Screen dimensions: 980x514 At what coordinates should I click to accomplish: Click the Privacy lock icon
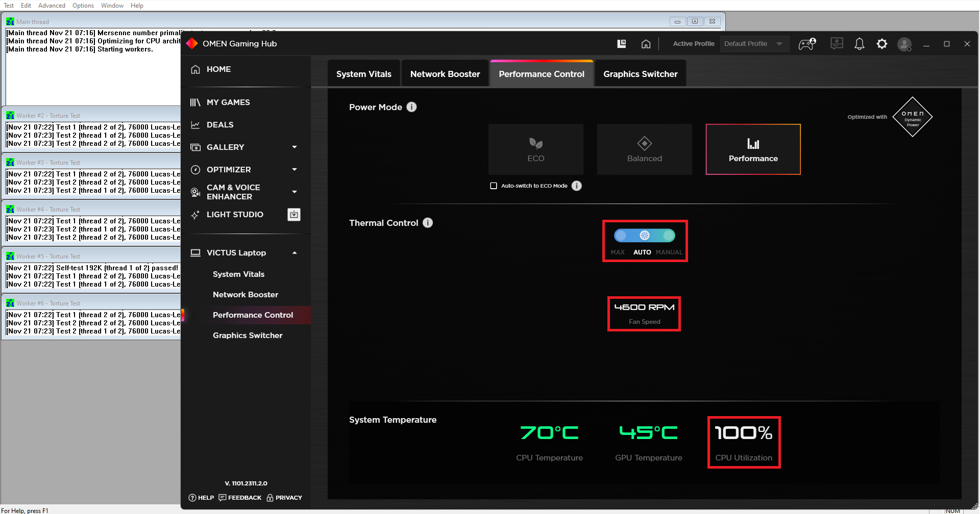[270, 498]
